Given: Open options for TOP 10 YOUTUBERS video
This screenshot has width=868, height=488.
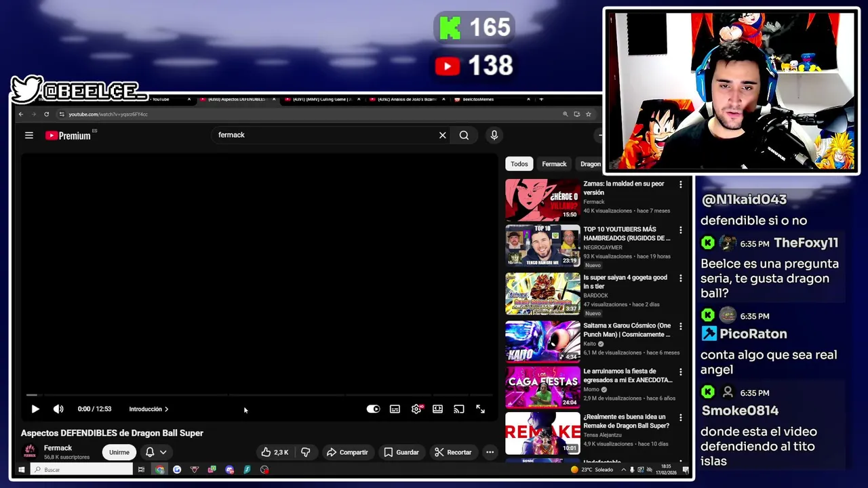Looking at the screenshot, I should click(681, 230).
